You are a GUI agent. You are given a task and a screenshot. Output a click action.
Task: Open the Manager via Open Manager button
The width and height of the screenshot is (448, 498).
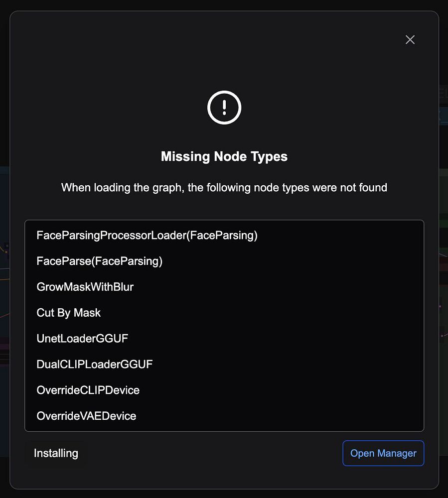point(383,453)
